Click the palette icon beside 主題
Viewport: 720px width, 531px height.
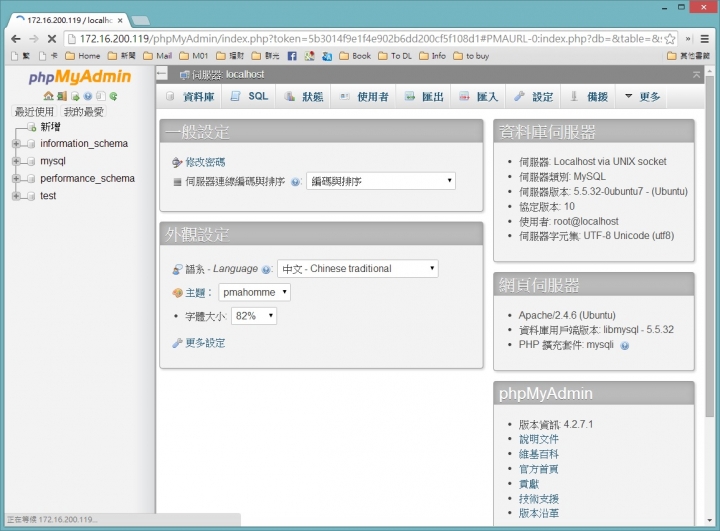coord(177,293)
